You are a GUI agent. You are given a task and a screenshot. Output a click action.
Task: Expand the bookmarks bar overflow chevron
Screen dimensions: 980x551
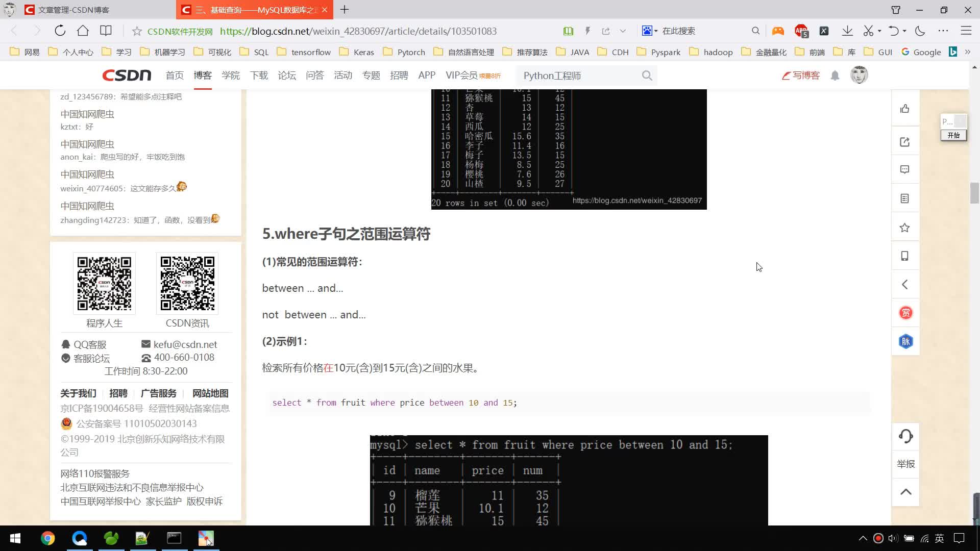pyautogui.click(x=967, y=52)
